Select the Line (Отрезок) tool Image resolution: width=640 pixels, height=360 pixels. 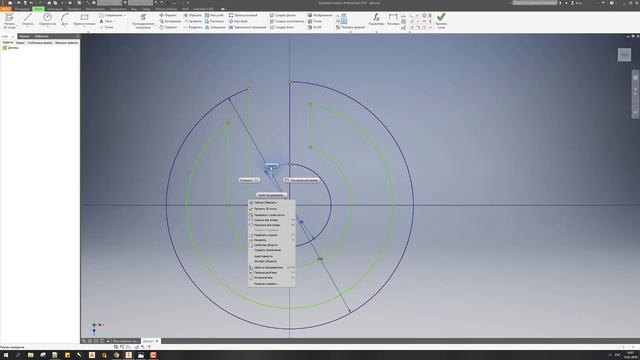coord(27,20)
